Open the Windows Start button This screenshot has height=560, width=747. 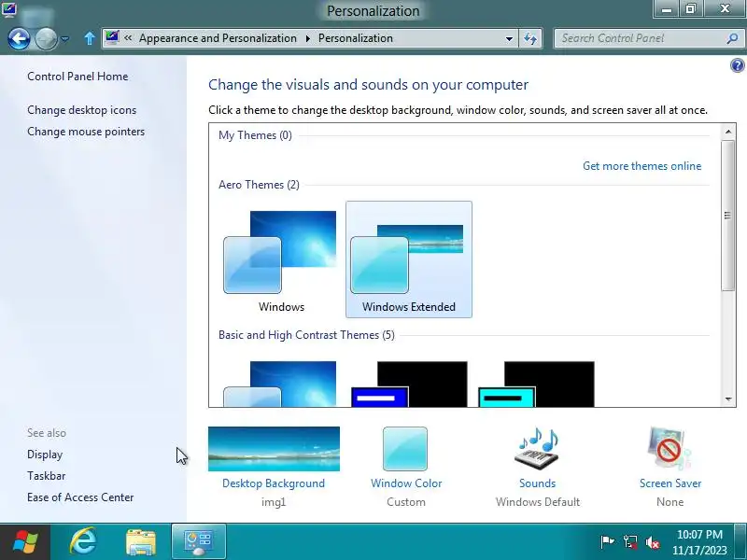(x=25, y=542)
